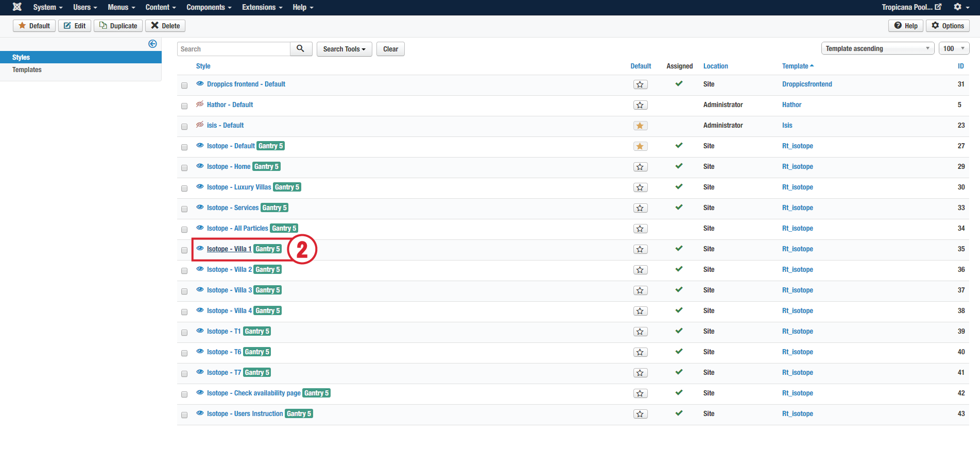This screenshot has height=450, width=980.
Task: Click default star for Isotope - T7
Action: pyautogui.click(x=640, y=373)
